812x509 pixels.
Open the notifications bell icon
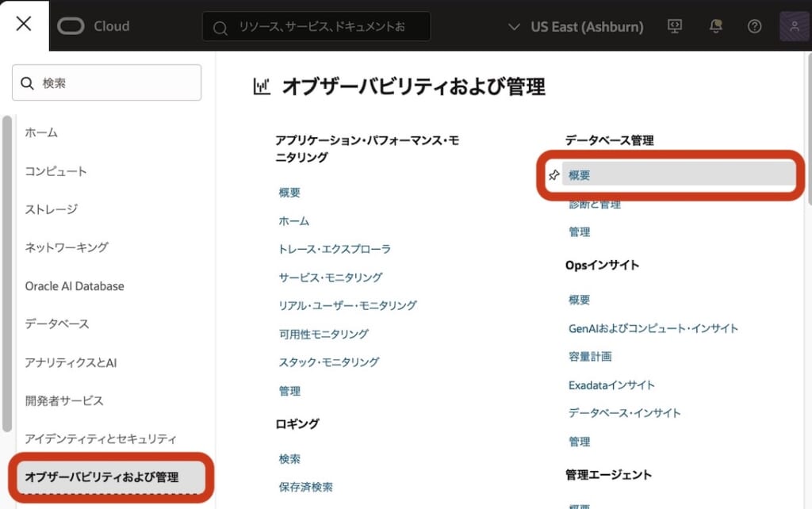pos(716,26)
